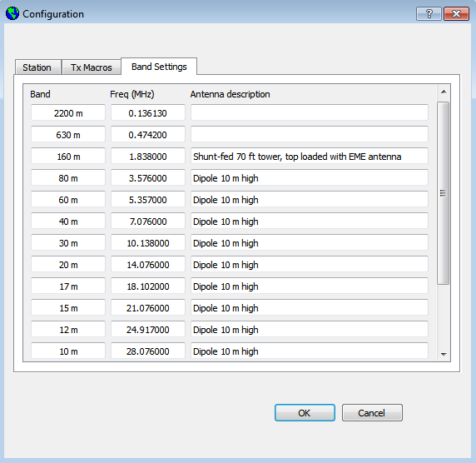Click the vertical scrollbar thumb grip

444,193
